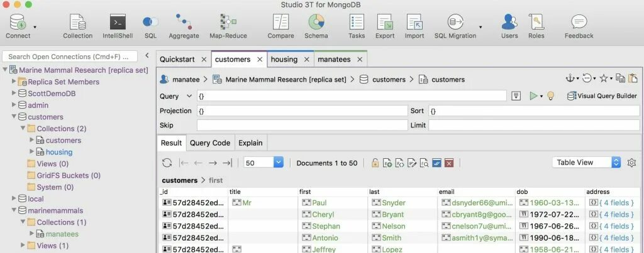Add a new document via the plus icon
644x253 pixels.
(387, 163)
